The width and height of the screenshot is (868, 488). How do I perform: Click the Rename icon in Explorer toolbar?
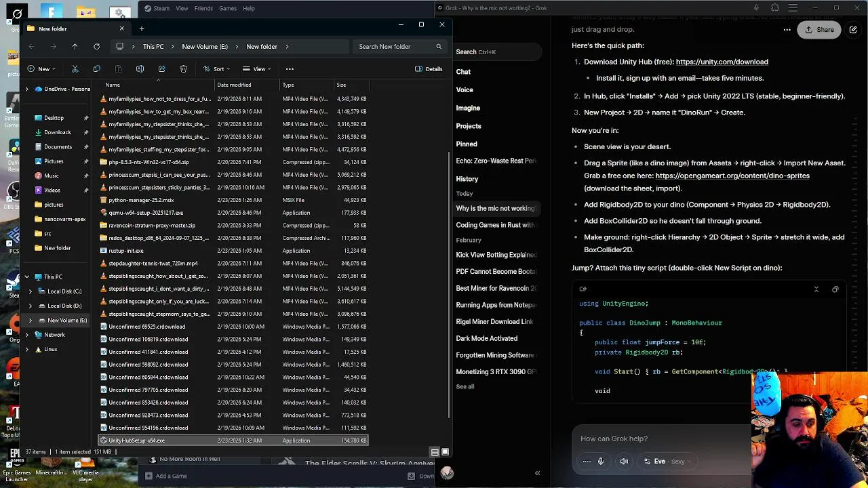[x=140, y=68]
